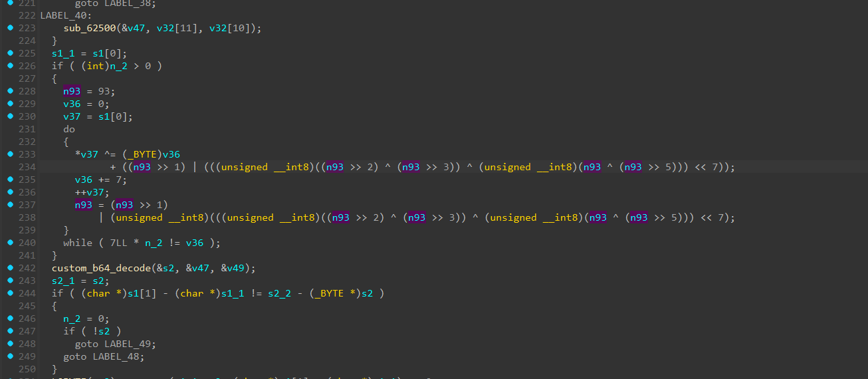Viewport: 868px width, 379px height.
Task: Click the sub_62500 function call
Action: 89,28
